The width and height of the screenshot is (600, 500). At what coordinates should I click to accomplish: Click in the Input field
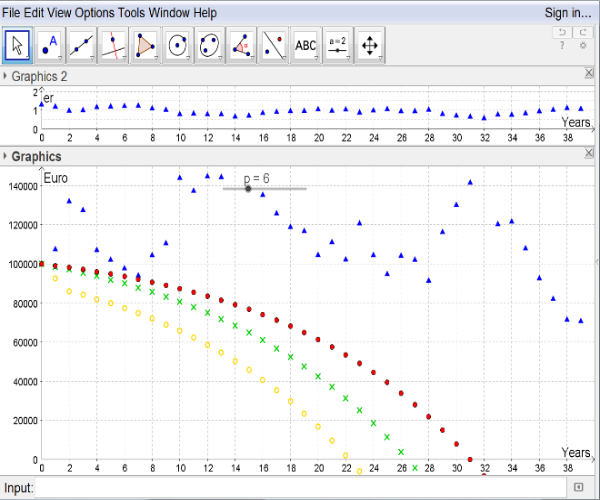coord(300,487)
